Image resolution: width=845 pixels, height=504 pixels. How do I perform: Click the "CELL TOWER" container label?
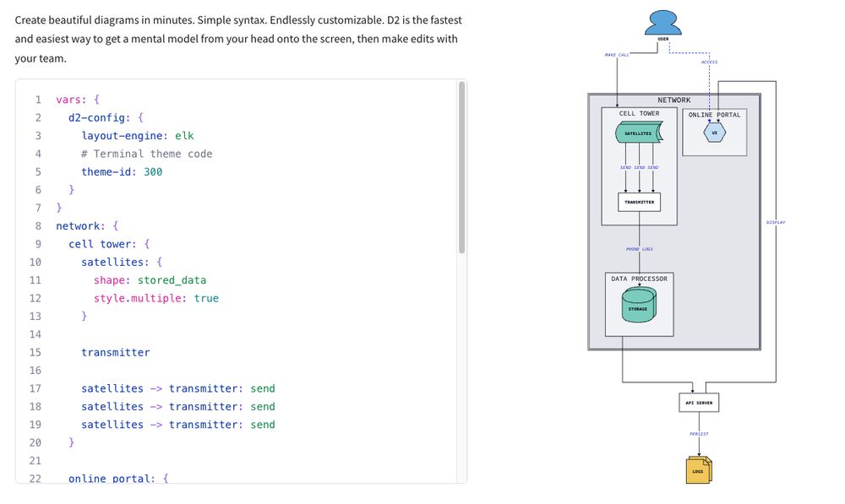(x=639, y=114)
